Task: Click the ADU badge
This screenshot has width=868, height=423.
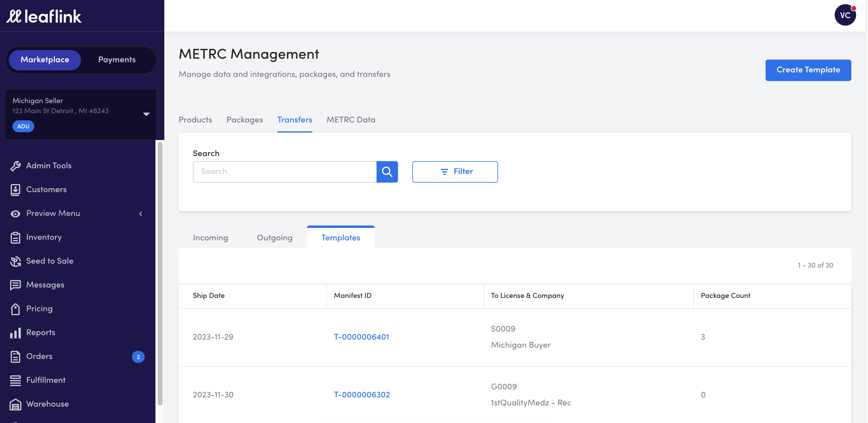Action: coord(23,127)
